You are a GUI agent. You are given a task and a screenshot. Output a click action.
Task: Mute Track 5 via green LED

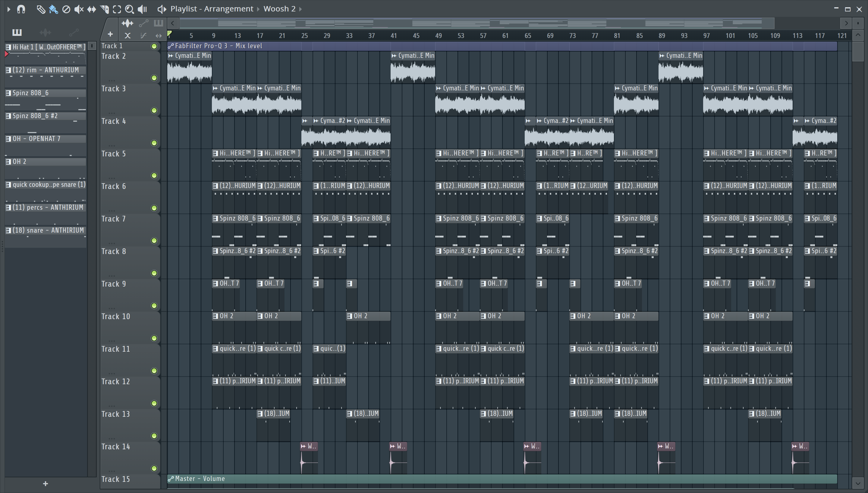tap(154, 175)
